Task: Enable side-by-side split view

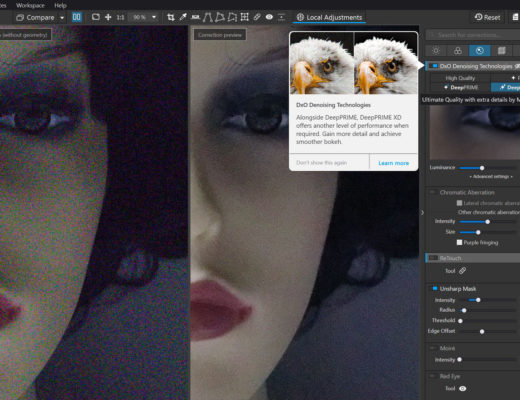Action: pos(77,17)
